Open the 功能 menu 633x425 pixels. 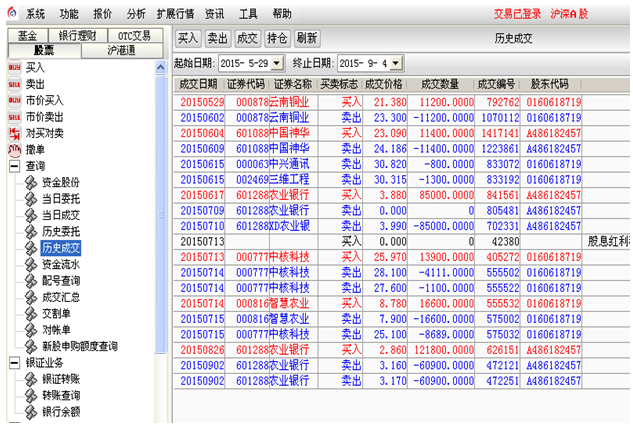coord(69,14)
